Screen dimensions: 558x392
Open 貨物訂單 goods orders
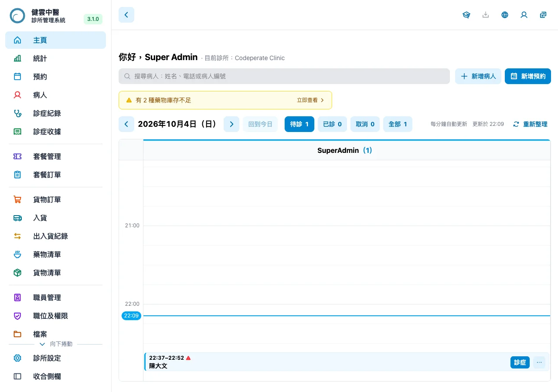(55, 199)
